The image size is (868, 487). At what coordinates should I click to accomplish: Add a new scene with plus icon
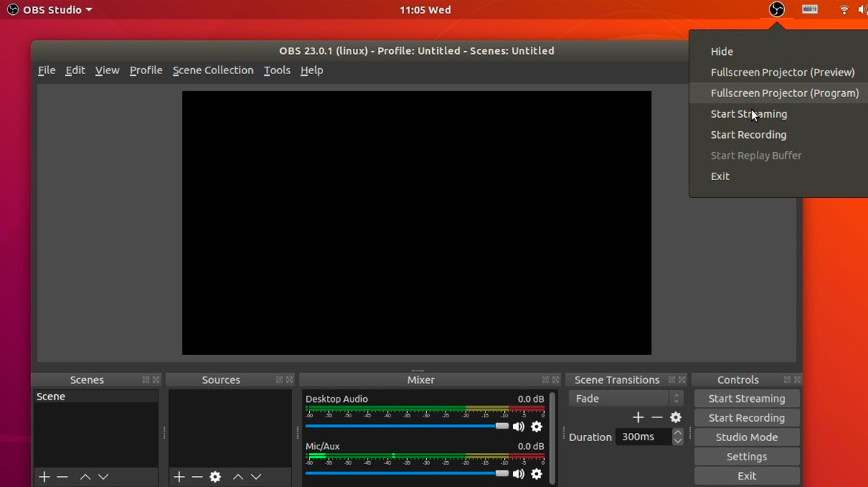tap(44, 477)
